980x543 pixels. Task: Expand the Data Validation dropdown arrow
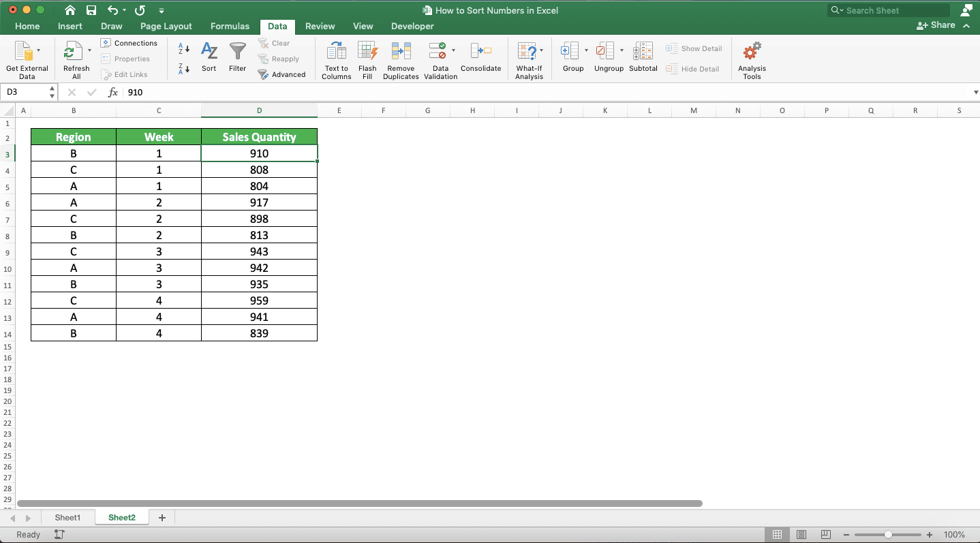453,50
